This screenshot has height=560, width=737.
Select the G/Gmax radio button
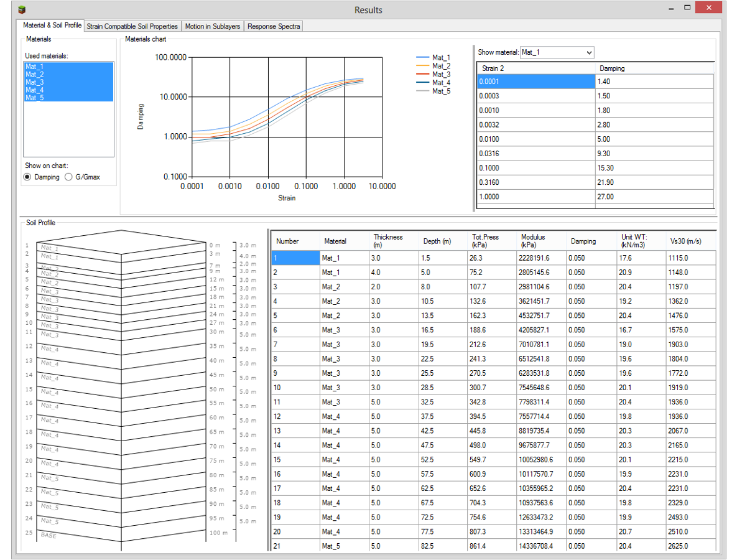[x=68, y=177]
